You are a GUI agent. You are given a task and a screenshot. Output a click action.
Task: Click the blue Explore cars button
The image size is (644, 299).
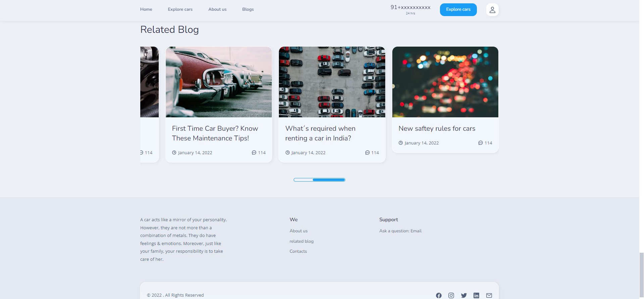tap(458, 9)
